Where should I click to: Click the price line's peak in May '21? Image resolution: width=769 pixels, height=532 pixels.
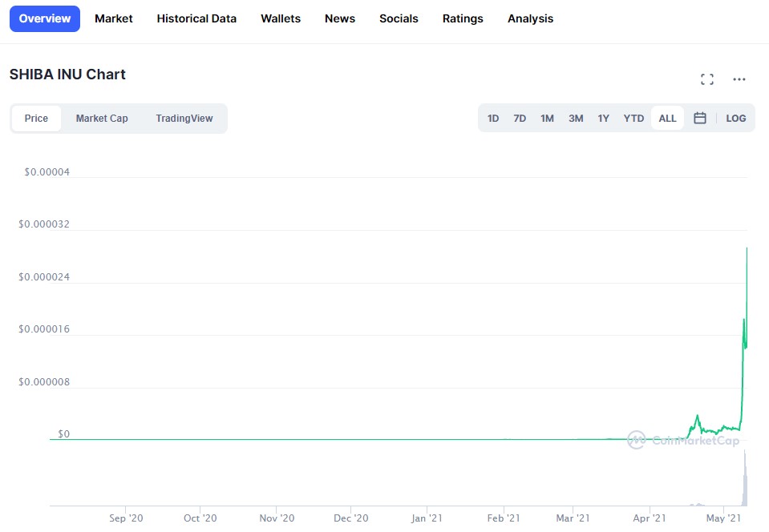click(x=747, y=249)
